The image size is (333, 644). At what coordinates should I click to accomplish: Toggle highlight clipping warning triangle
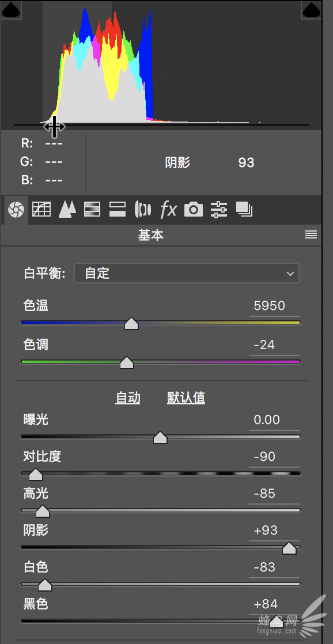point(311,10)
